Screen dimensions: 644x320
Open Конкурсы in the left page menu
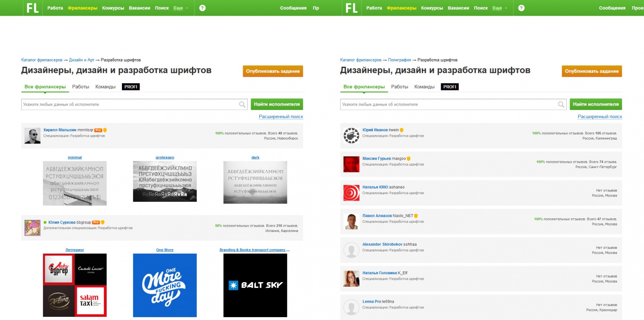113,8
